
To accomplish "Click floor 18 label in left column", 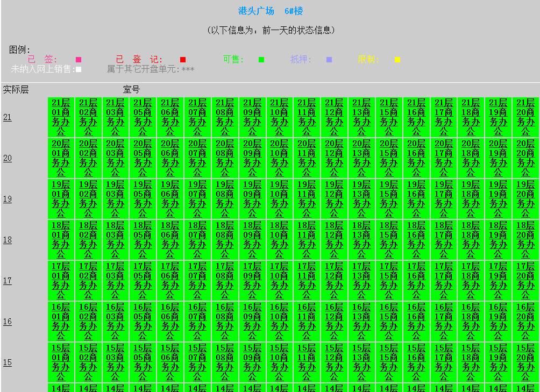I will pyautogui.click(x=6, y=240).
